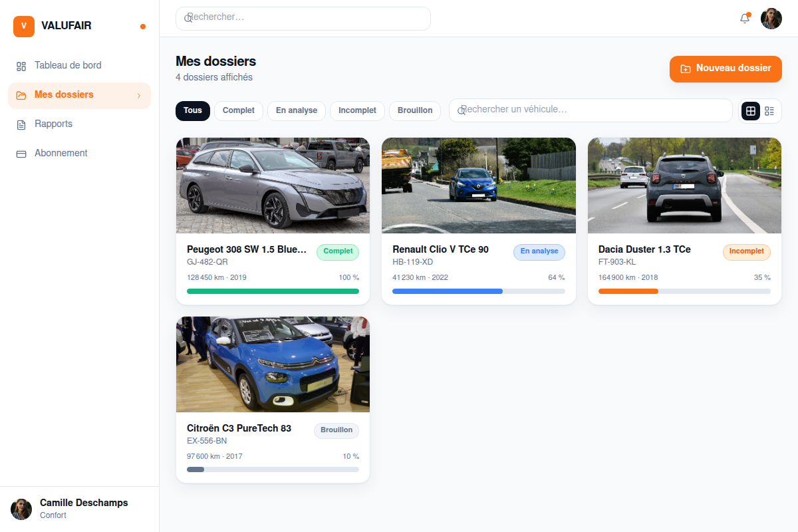Click the 128 450 km · 2019 text
The width and height of the screenshot is (798, 532).
(217, 277)
